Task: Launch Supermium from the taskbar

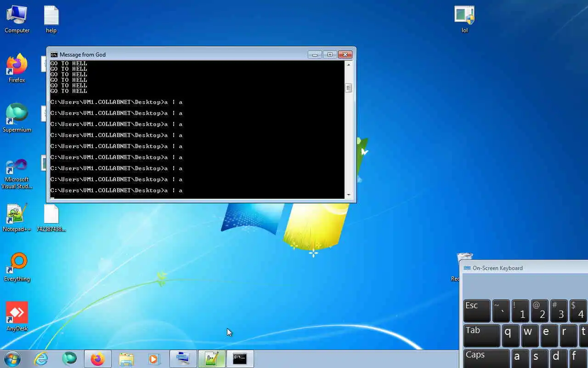Action: (x=69, y=359)
